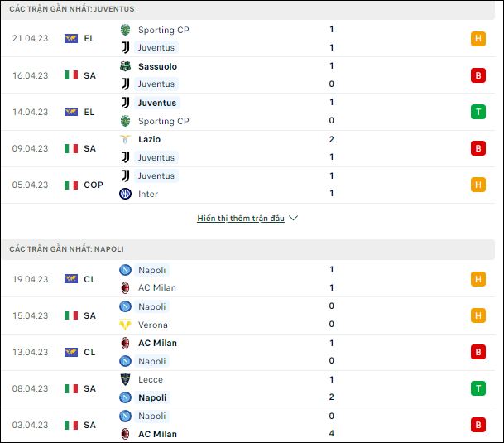This screenshot has width=504, height=443.
Task: Click the Verona yellow crest icon
Action: point(125,325)
